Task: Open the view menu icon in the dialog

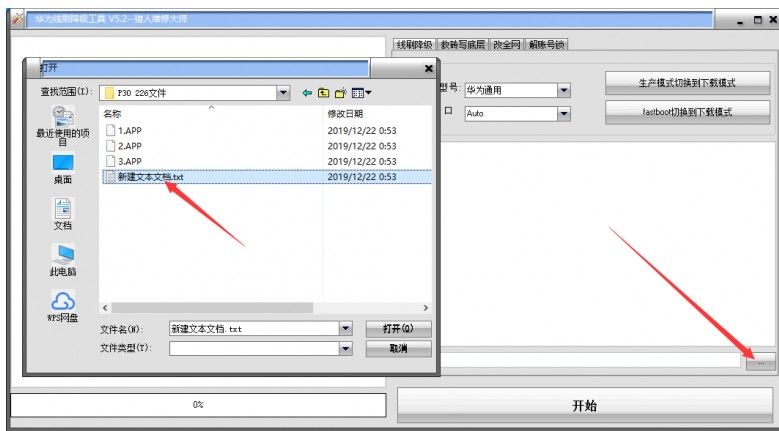Action: tap(361, 93)
